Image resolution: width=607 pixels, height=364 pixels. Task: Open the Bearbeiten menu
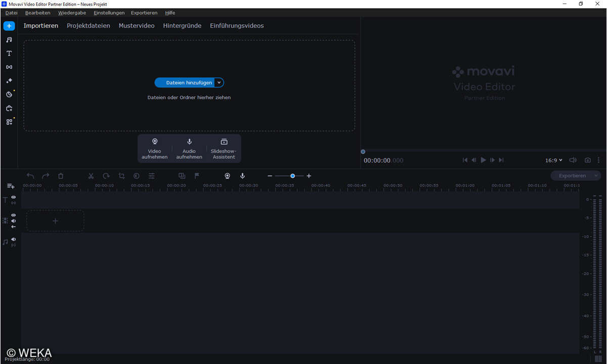coord(38,13)
